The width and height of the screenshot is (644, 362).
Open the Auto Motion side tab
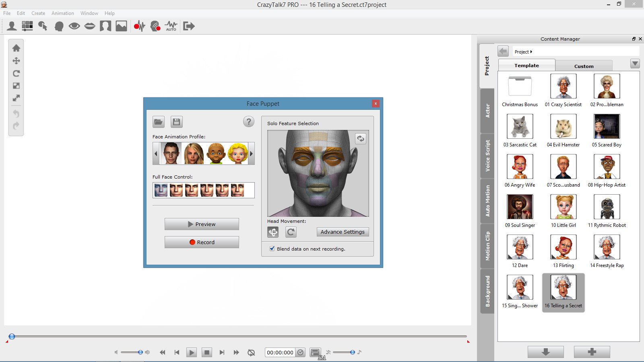487,201
